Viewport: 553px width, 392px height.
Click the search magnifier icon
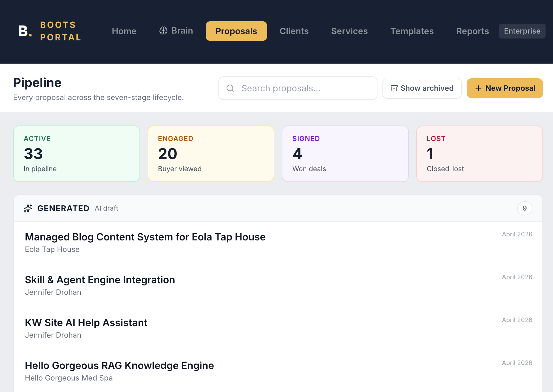coord(230,88)
